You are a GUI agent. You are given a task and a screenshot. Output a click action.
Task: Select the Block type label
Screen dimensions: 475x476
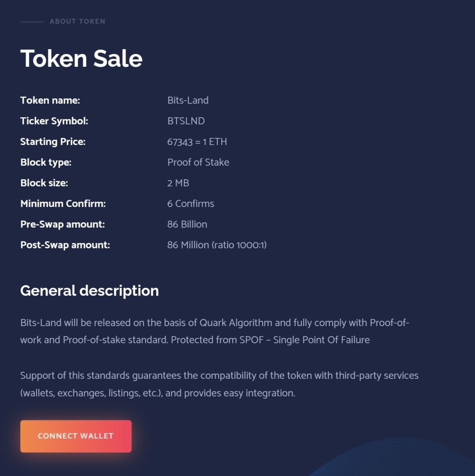(x=46, y=163)
